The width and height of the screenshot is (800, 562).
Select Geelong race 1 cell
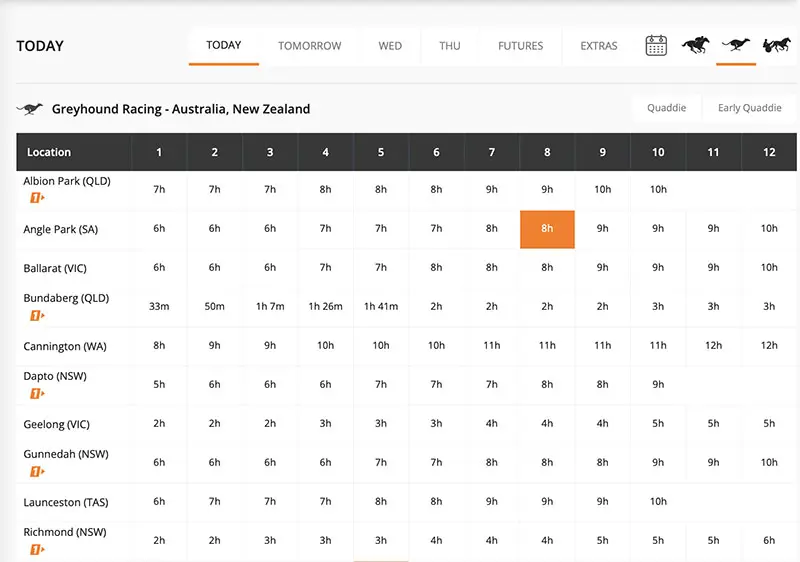pyautogui.click(x=159, y=424)
